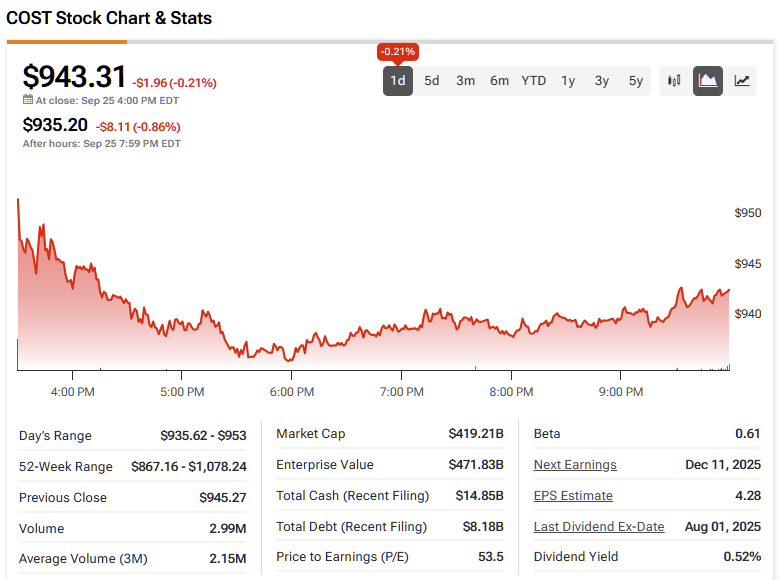Switch to candlestick chart view
Image resolution: width=784 pixels, height=580 pixels.
coord(674,81)
